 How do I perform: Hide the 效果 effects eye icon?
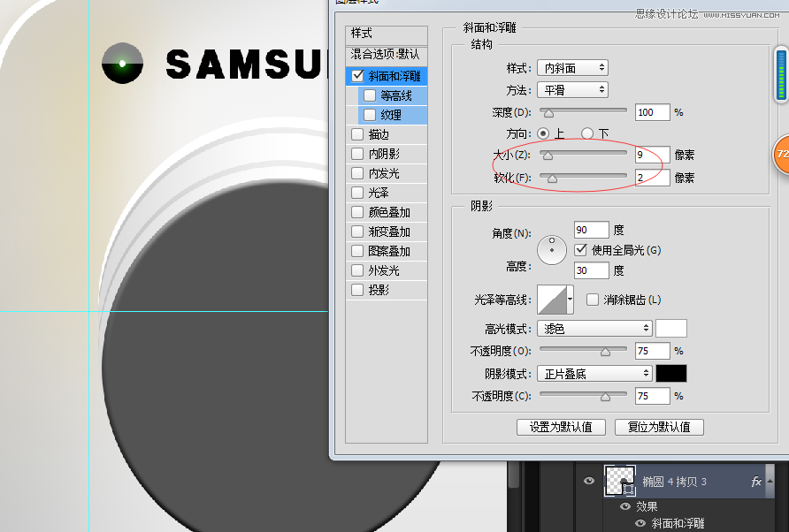pyautogui.click(x=625, y=506)
